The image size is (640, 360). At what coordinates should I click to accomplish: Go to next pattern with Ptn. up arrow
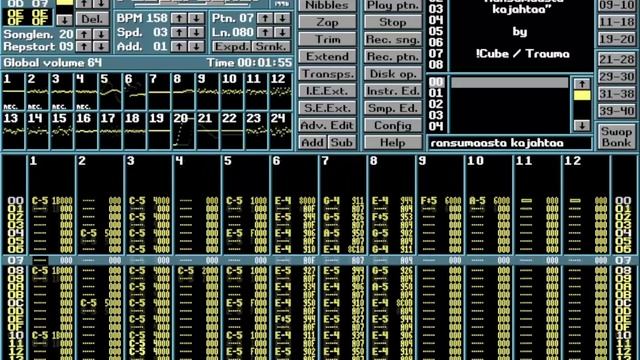pos(265,18)
